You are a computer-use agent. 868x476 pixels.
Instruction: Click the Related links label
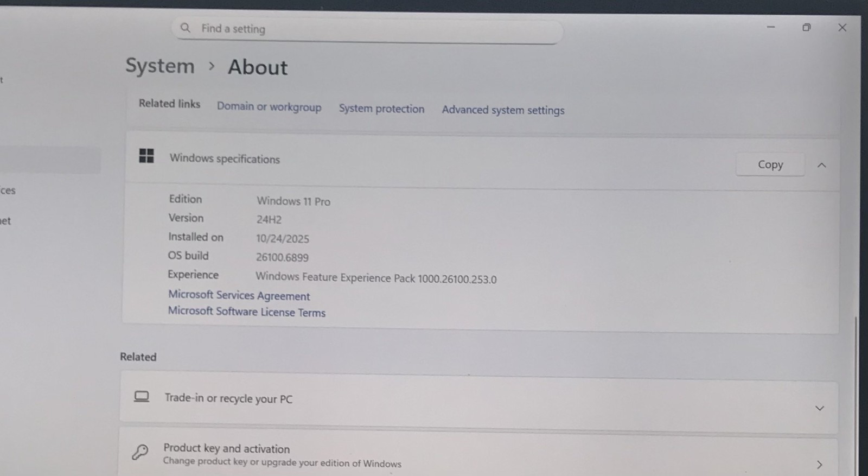click(x=169, y=104)
